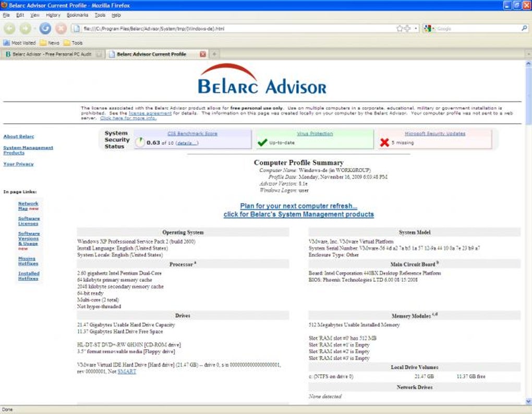This screenshot has height=414, width=532.
Task: Jump to Missing Hotfixes in-page link
Action: pyautogui.click(x=28, y=261)
